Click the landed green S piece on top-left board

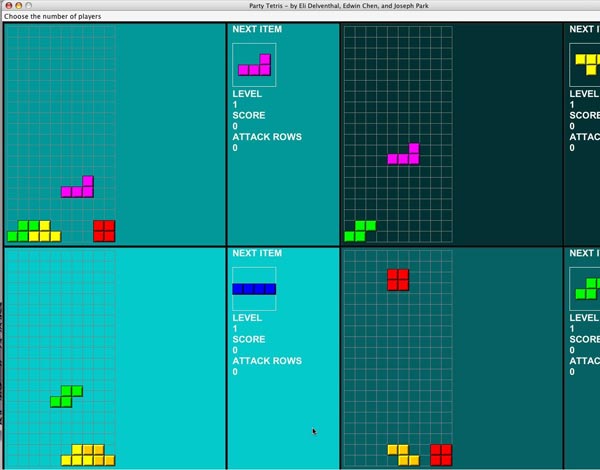coord(23,231)
